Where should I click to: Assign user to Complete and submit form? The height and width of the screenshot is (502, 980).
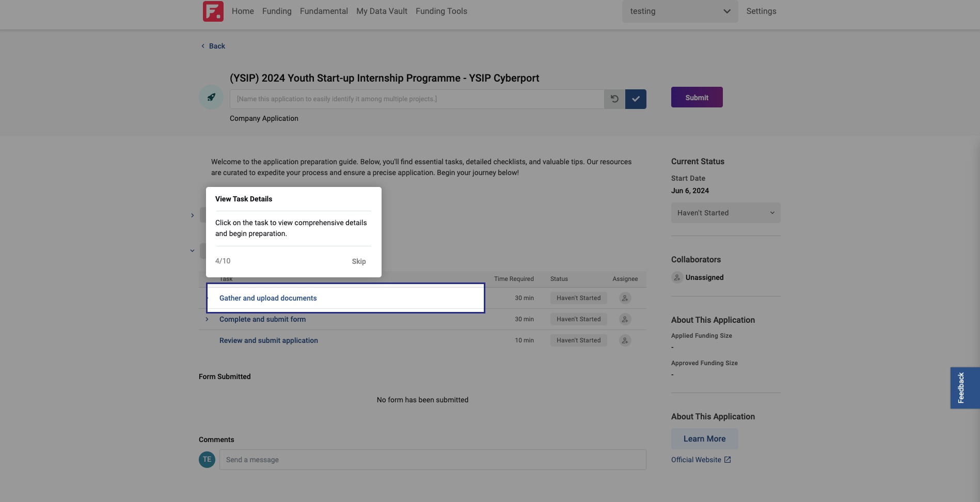625,319
